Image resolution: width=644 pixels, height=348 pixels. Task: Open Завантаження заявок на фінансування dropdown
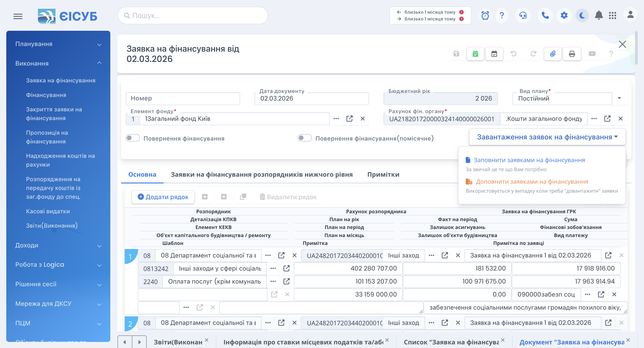pos(547,137)
